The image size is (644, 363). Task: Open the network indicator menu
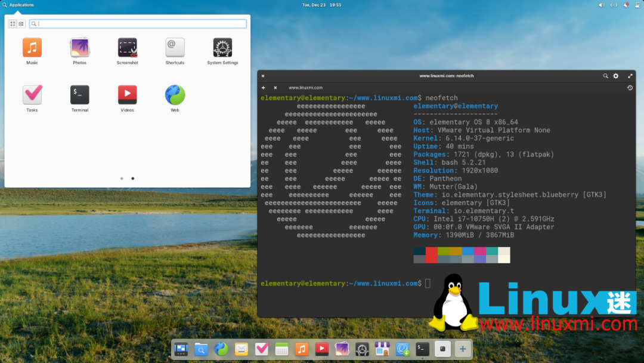coord(614,5)
